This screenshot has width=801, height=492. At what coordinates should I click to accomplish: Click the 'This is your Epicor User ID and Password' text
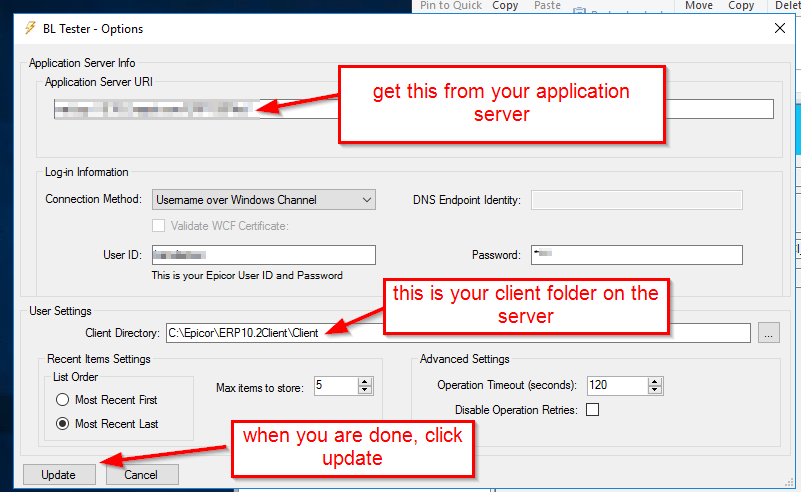pos(247,275)
